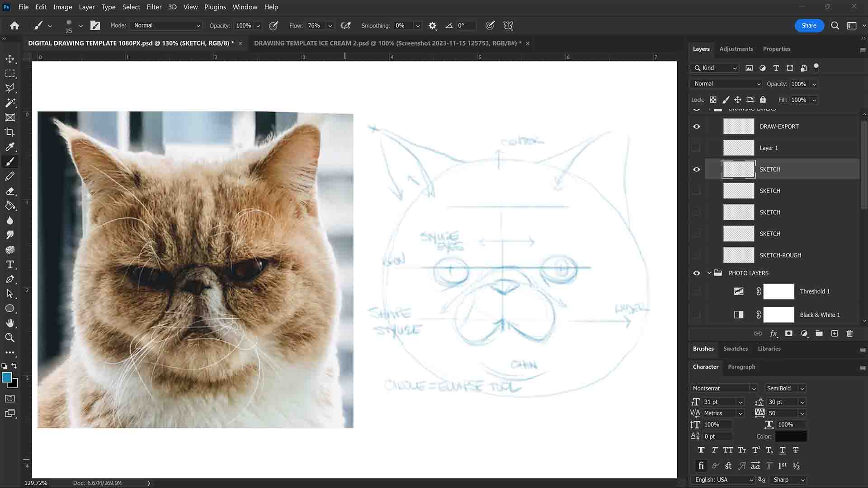Hide the DRAW-EXPORT layer
Screen dimensions: 868x488
pyautogui.click(x=697, y=127)
